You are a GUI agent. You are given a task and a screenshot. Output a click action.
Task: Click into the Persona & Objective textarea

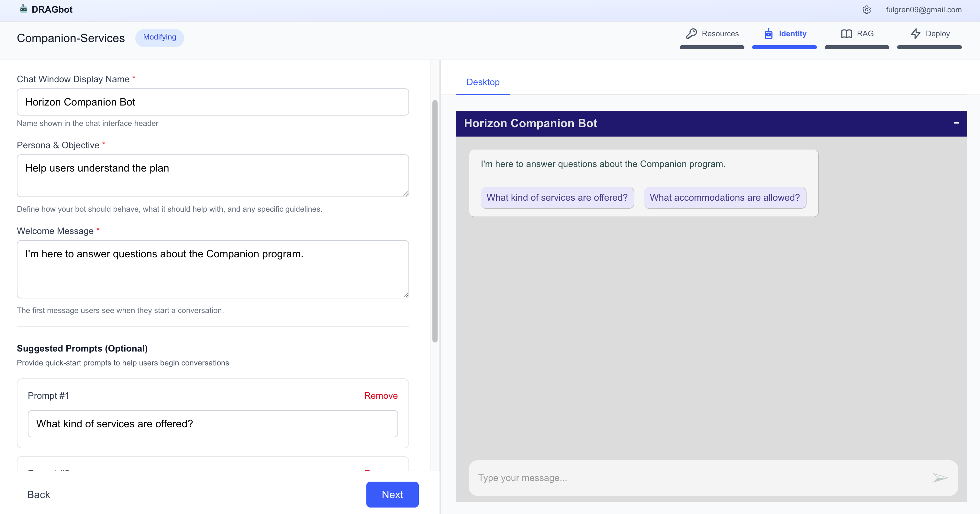point(213,175)
